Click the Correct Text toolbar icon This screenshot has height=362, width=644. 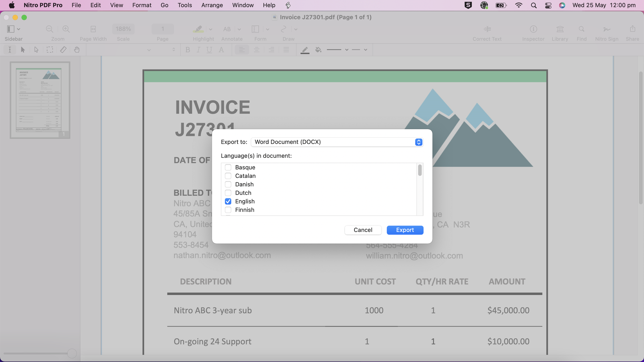pyautogui.click(x=487, y=29)
